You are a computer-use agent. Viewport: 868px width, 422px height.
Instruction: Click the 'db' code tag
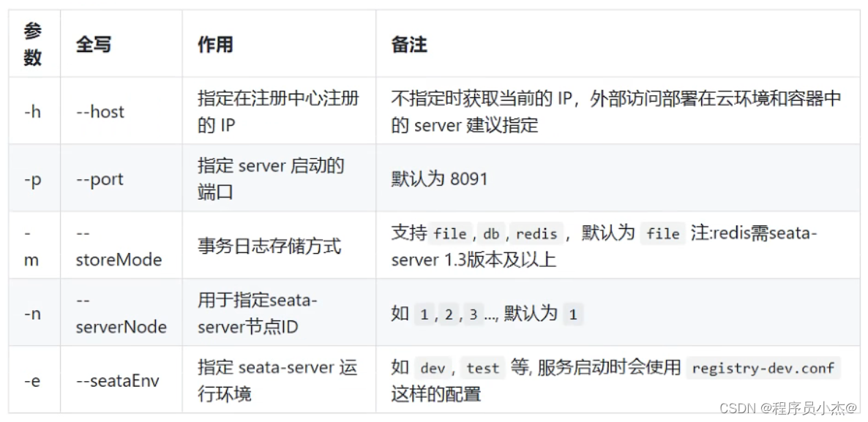click(x=491, y=234)
